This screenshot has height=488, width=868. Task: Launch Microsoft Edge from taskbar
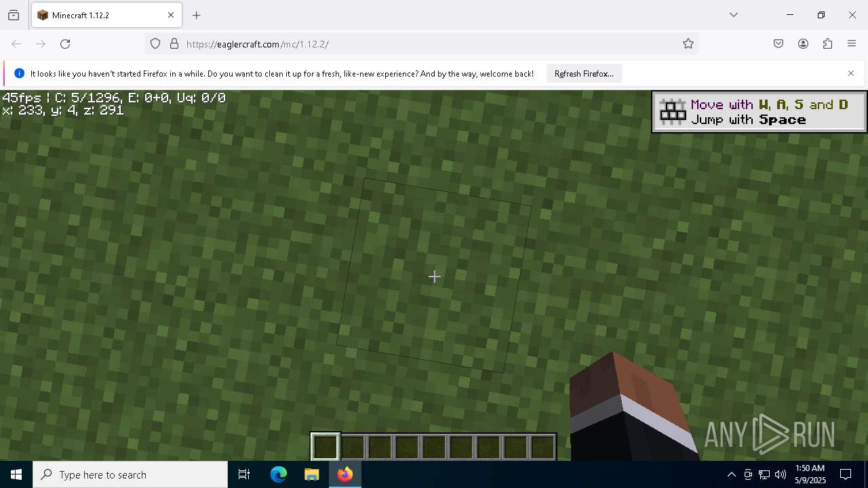[279, 474]
